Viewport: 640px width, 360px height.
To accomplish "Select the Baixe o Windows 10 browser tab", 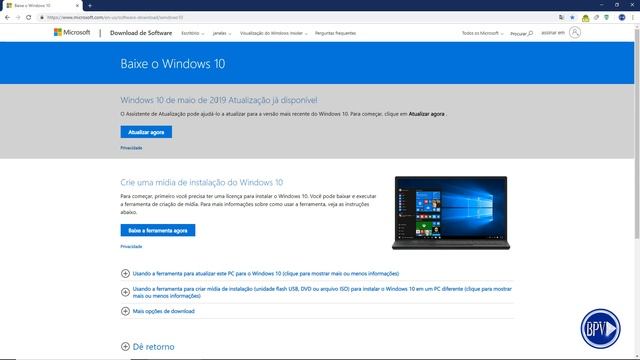I will pos(41,6).
